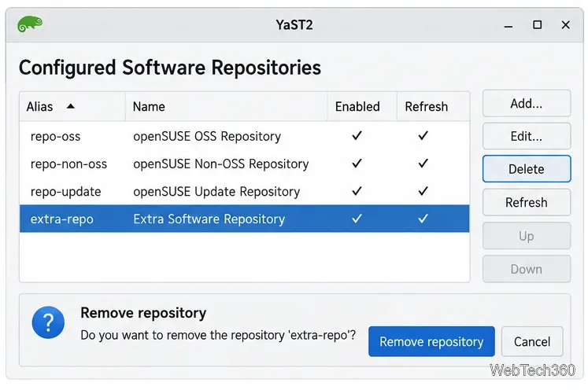The image size is (588, 390).
Task: Cancel the remove repository prompt
Action: point(532,341)
